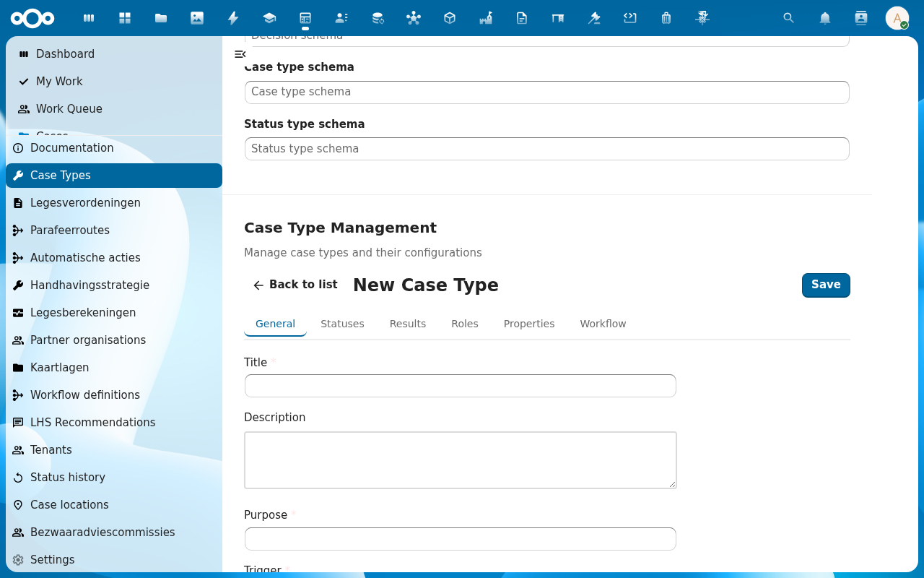924x578 pixels.
Task: Open the luggage suitcase app icon
Action: pyautogui.click(x=666, y=18)
